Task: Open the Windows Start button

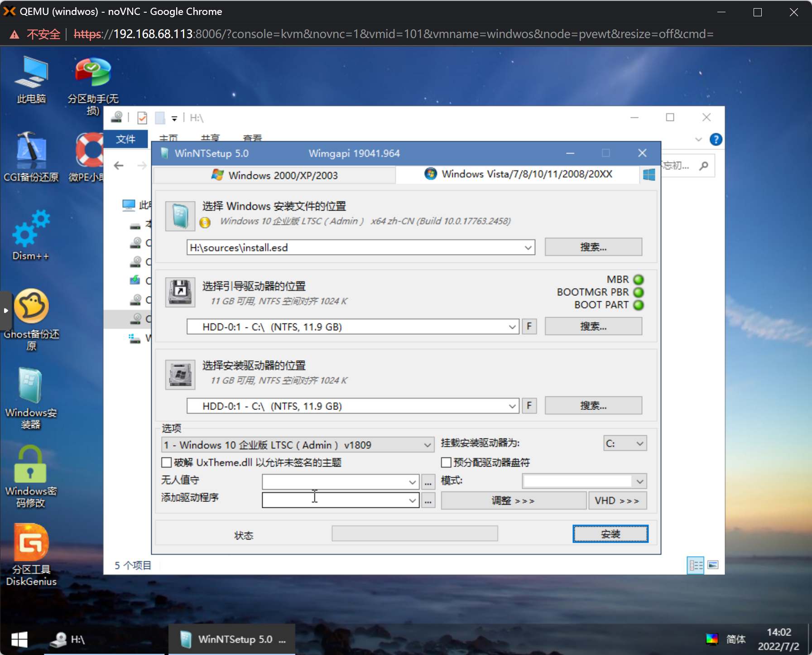Action: coord(19,639)
